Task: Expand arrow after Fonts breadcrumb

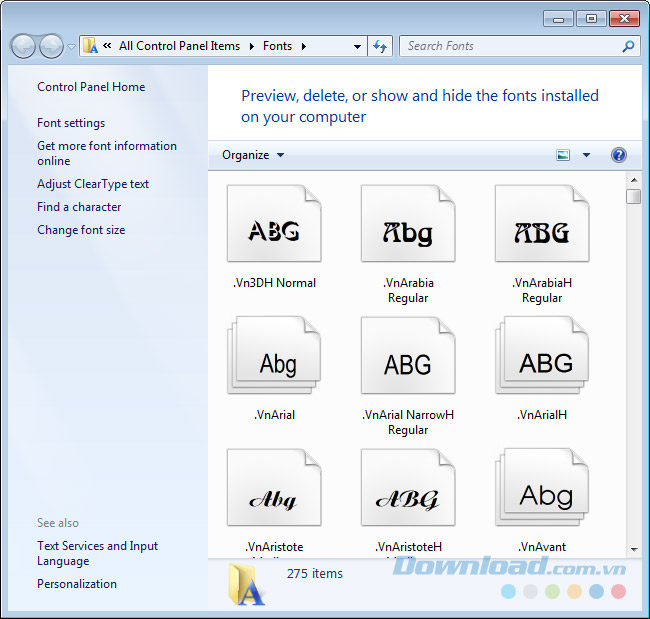Action: 304,46
